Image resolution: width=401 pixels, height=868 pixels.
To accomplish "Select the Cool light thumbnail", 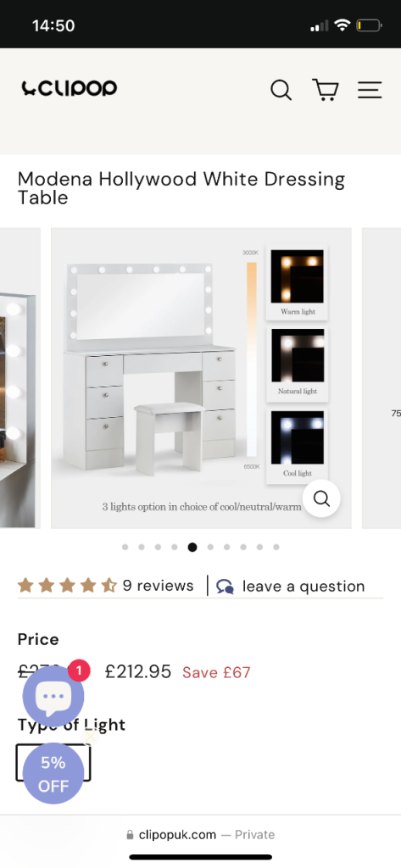I will [x=298, y=444].
